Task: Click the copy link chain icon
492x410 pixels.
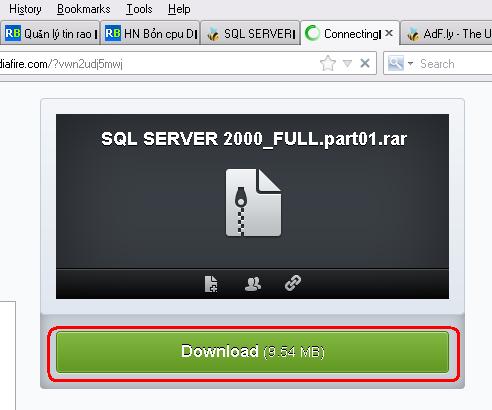Action: point(293,283)
